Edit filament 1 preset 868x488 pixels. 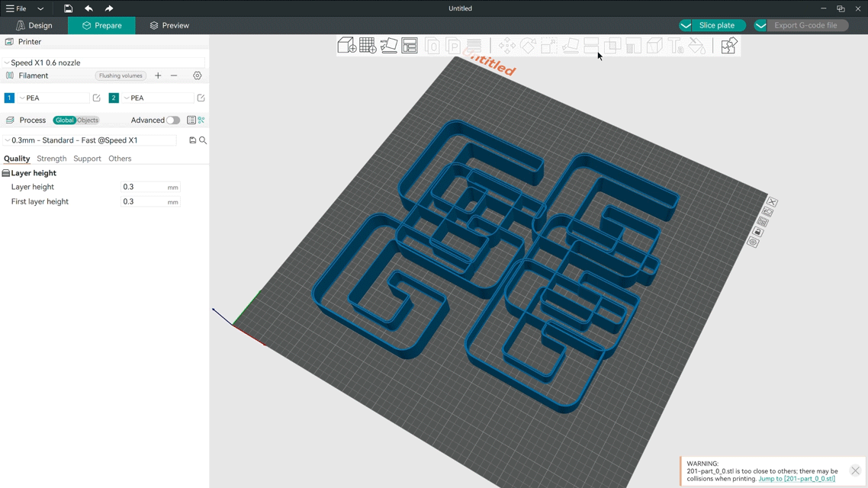point(96,98)
